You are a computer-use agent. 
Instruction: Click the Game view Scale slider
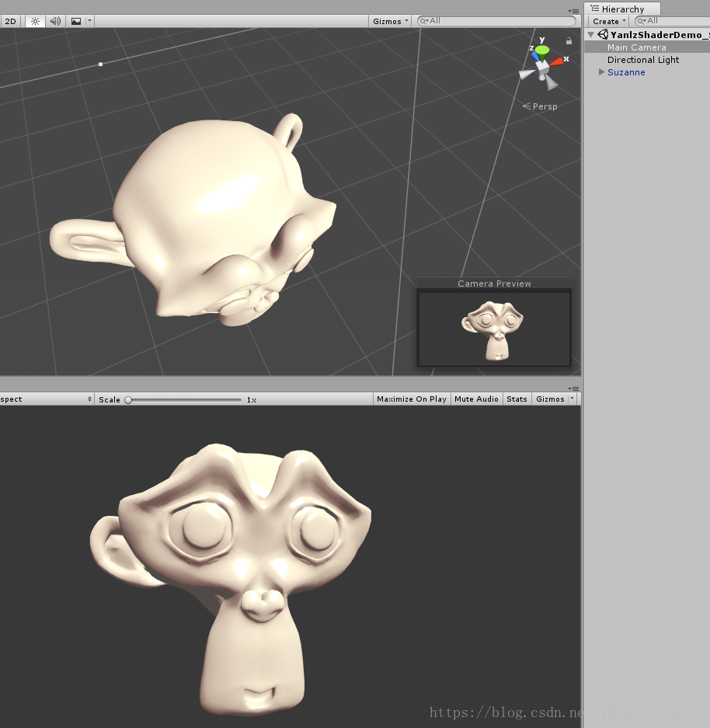click(x=184, y=400)
